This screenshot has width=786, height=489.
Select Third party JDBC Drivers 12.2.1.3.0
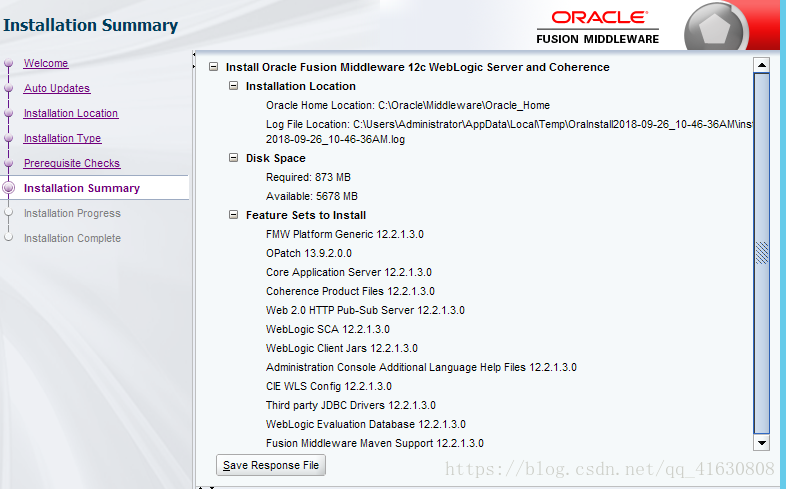(x=351, y=405)
